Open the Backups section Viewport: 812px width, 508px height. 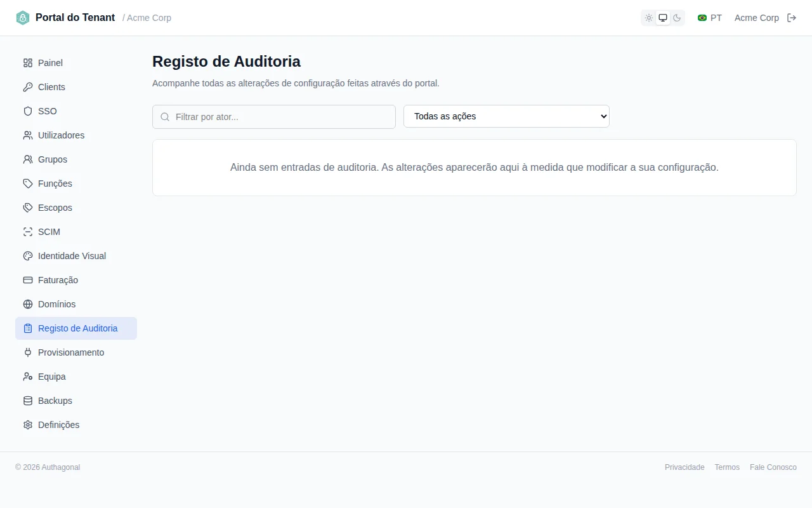click(76, 401)
